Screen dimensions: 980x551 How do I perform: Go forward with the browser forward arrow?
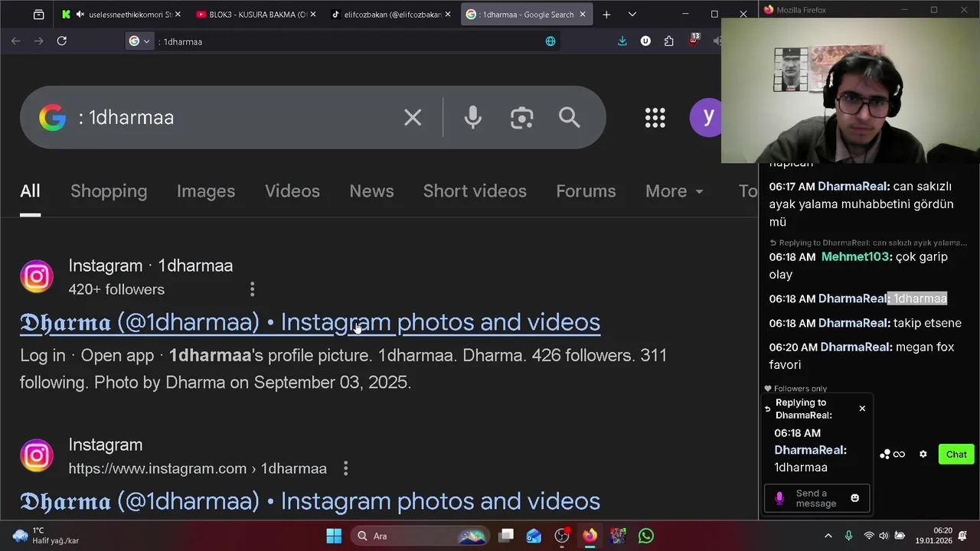tap(39, 41)
